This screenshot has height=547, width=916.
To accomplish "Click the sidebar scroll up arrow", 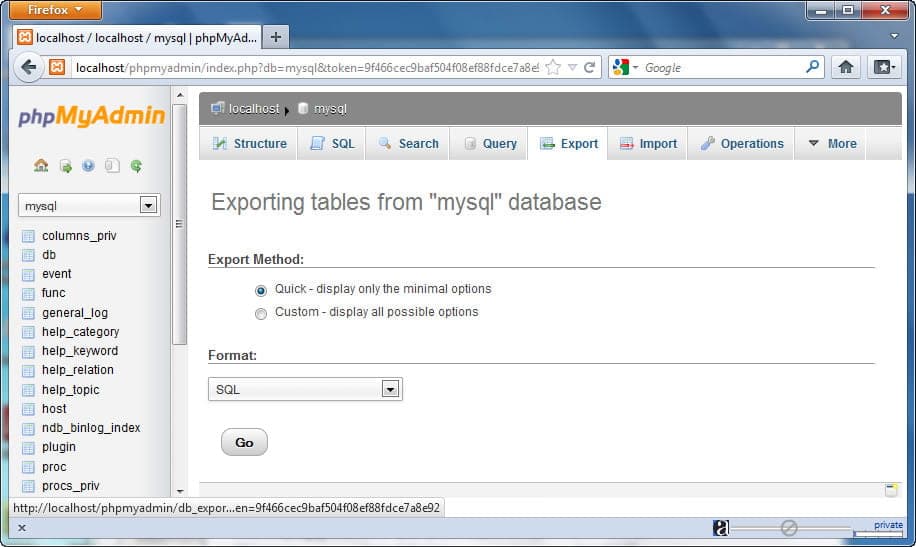I will (180, 95).
